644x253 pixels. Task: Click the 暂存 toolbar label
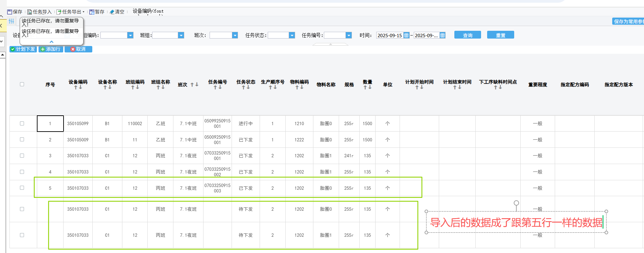100,12
